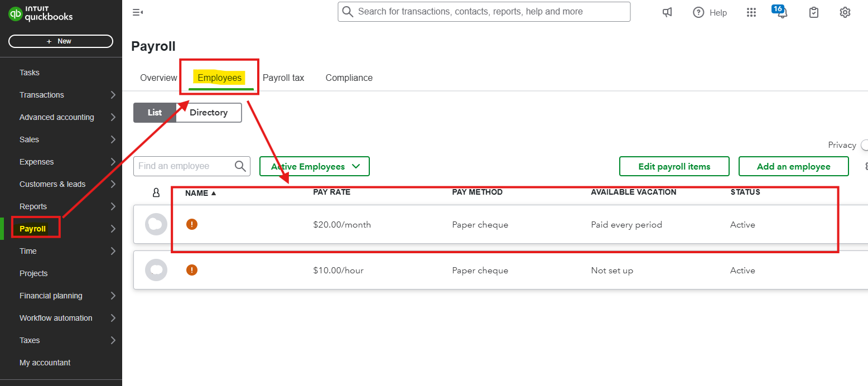This screenshot has height=386, width=868.
Task: Open the clipboard tasks icon in header
Action: [814, 12]
